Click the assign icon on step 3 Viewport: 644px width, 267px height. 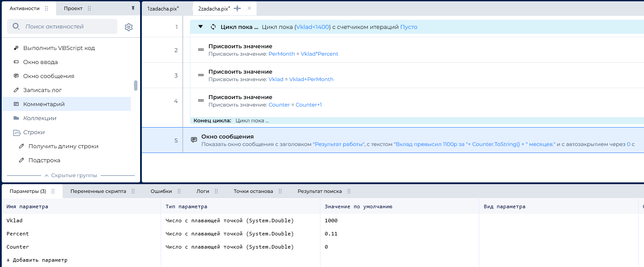coord(201,75)
